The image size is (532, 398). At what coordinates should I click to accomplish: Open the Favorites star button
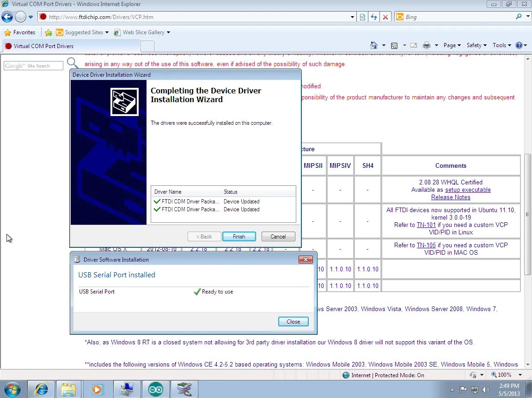20,32
